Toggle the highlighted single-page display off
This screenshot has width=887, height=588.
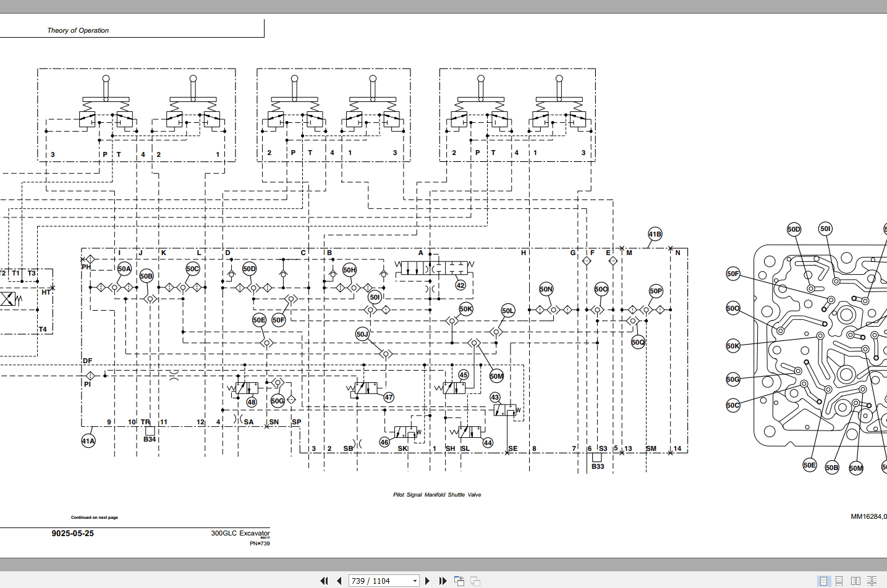click(824, 581)
